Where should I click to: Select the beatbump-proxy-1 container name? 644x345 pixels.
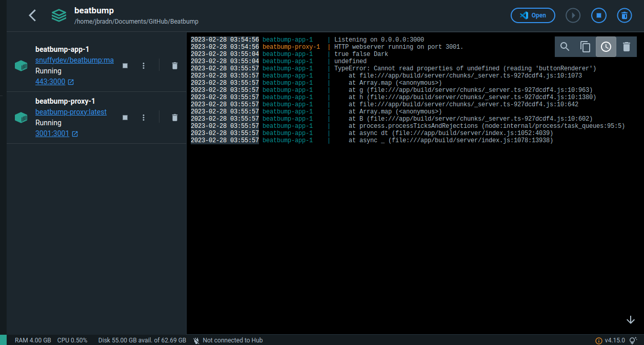[65, 101]
